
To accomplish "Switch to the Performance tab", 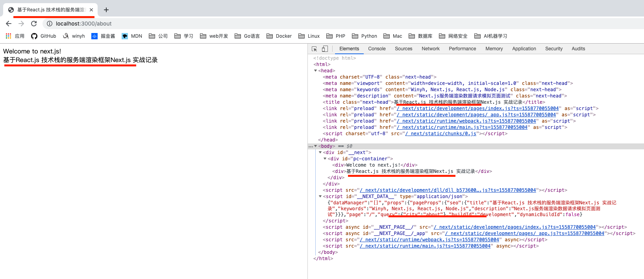I will (x=463, y=49).
